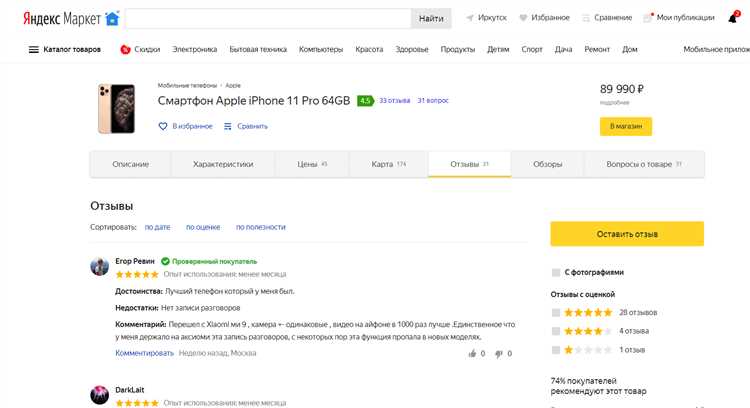Enable the С фотографиями checkbox
Image resolution: width=750 pixels, height=408 pixels.
[x=556, y=272]
